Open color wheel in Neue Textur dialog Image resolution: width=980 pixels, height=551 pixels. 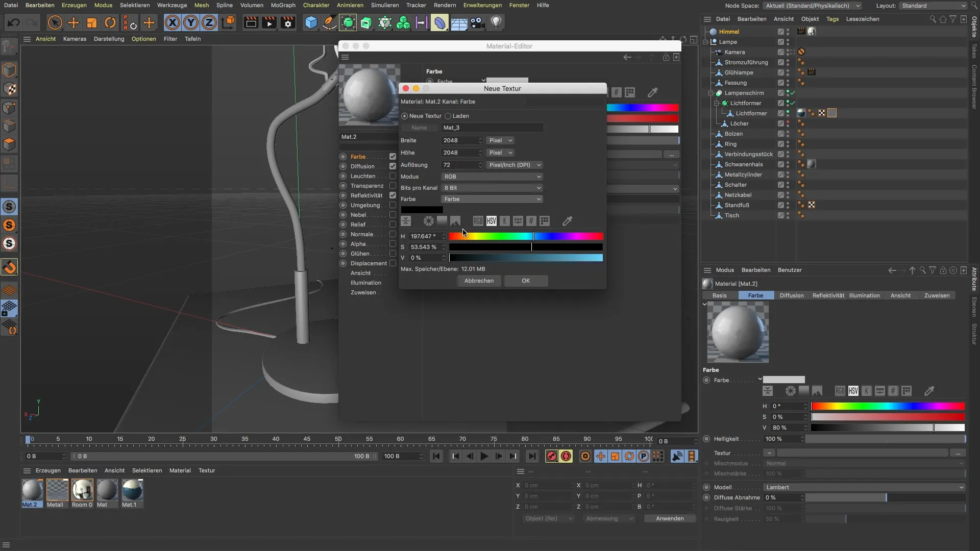(x=429, y=221)
